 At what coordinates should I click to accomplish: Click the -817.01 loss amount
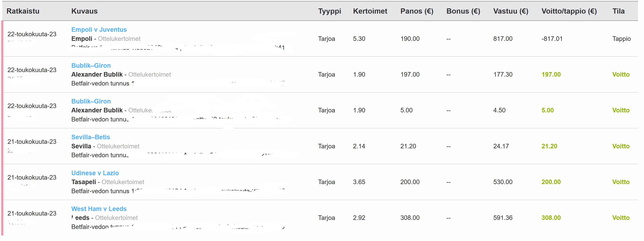tap(552, 39)
